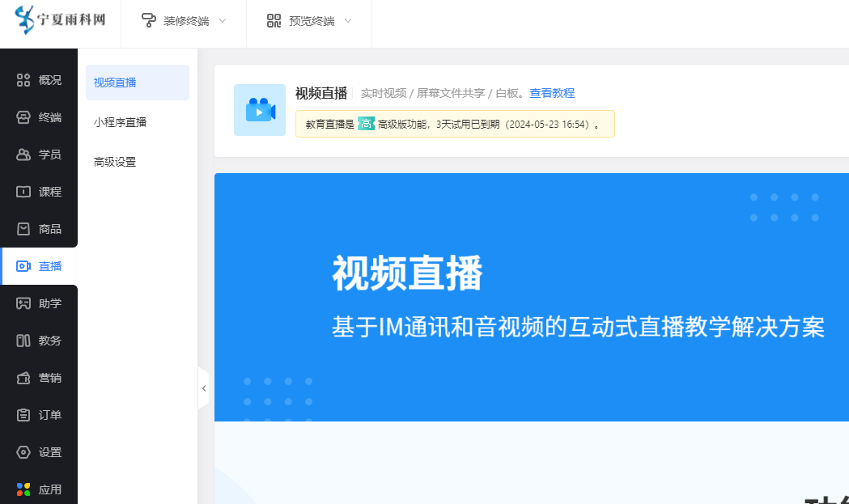849x504 pixels.
Task: Click the 营销 marketing wallet icon
Action: [x=23, y=378]
